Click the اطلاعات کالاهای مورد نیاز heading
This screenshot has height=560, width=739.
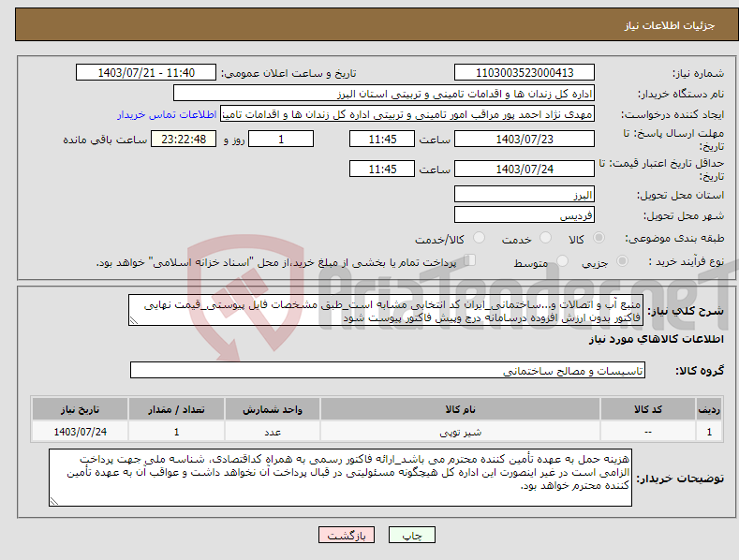point(656,339)
